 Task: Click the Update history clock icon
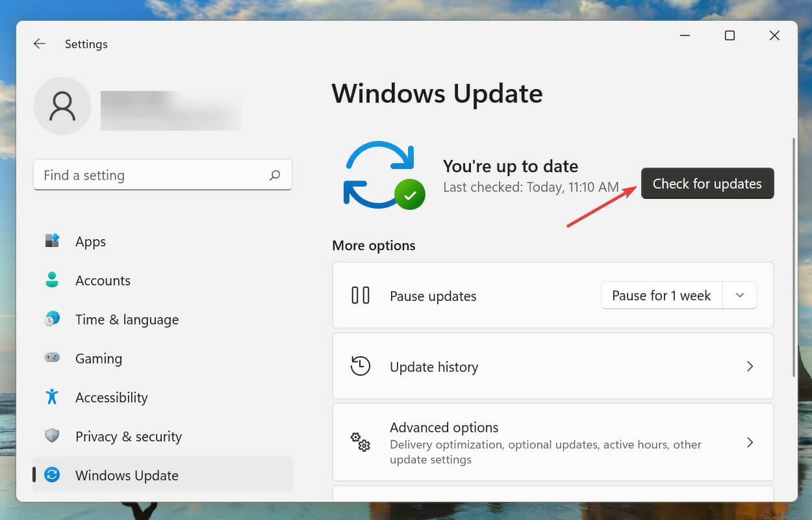(360, 366)
